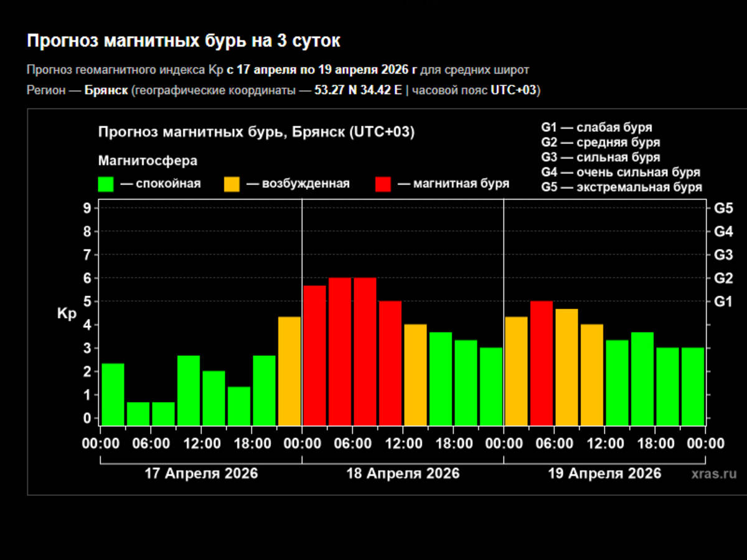The image size is (747, 560).
Task: Click the "G1 — слабая буря" legend entry
Action: coord(596,128)
